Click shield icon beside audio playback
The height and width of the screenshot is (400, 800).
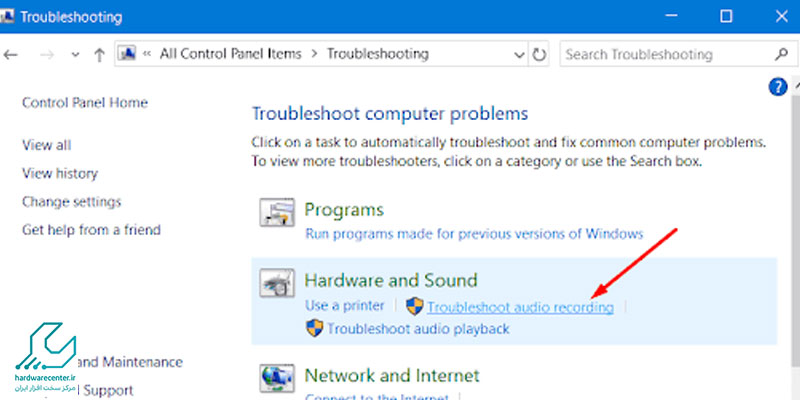click(315, 328)
